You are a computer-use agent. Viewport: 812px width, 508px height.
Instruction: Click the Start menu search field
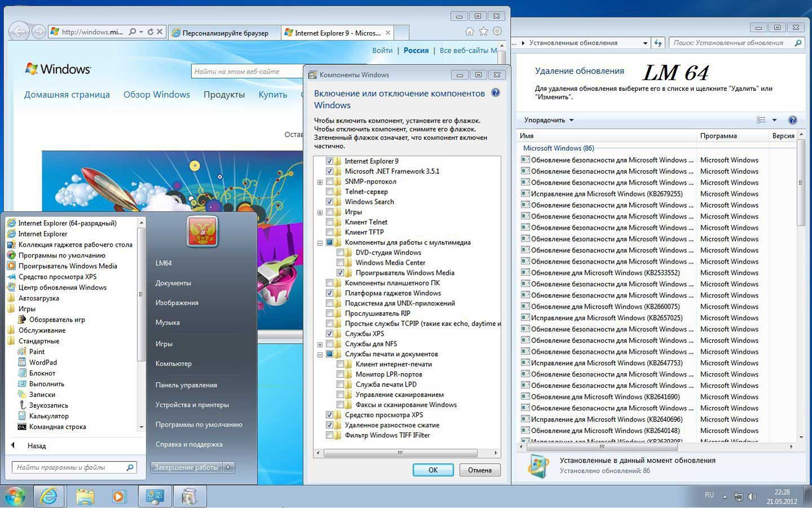point(68,467)
